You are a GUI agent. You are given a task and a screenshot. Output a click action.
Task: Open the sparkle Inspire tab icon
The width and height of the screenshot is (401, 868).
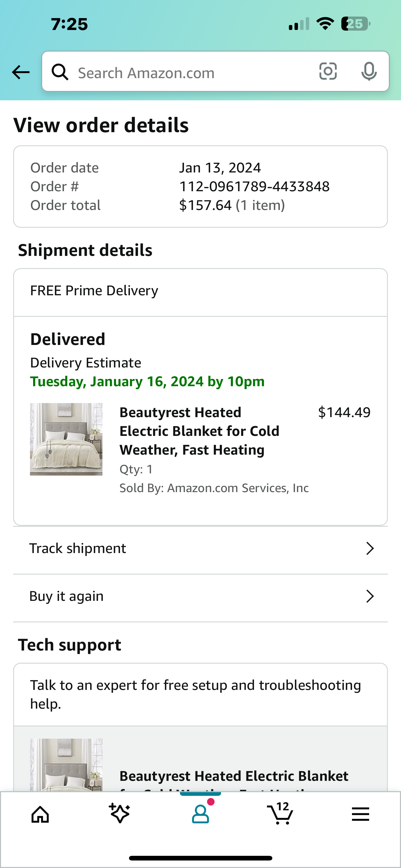[x=120, y=813]
